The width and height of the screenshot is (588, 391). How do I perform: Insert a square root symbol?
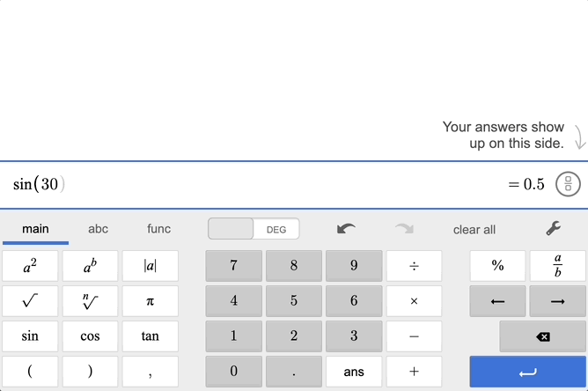point(30,301)
